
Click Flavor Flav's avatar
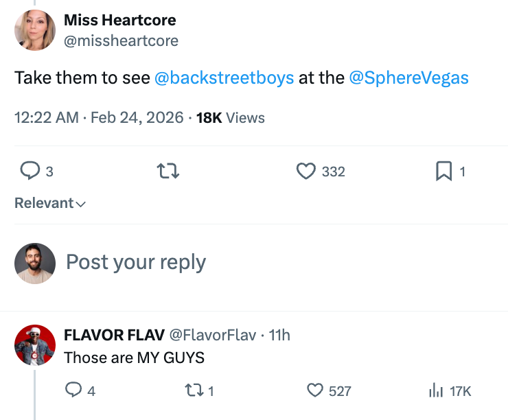35,345
